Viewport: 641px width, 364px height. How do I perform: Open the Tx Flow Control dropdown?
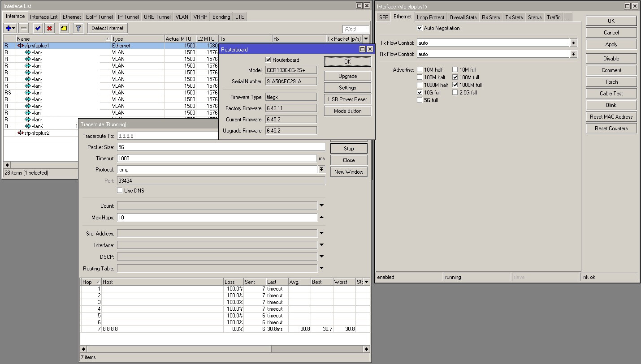(x=573, y=43)
